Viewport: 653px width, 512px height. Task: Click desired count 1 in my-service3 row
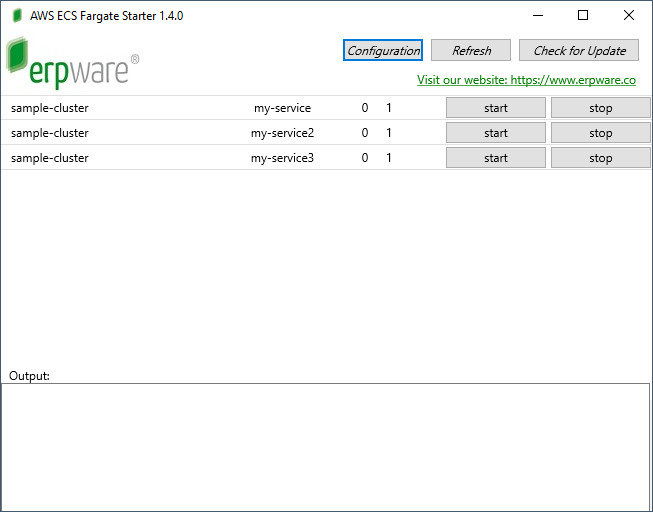389,158
